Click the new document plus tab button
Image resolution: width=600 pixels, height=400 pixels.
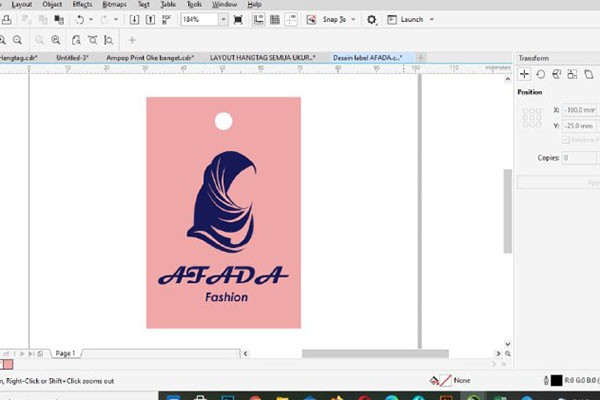click(x=421, y=58)
